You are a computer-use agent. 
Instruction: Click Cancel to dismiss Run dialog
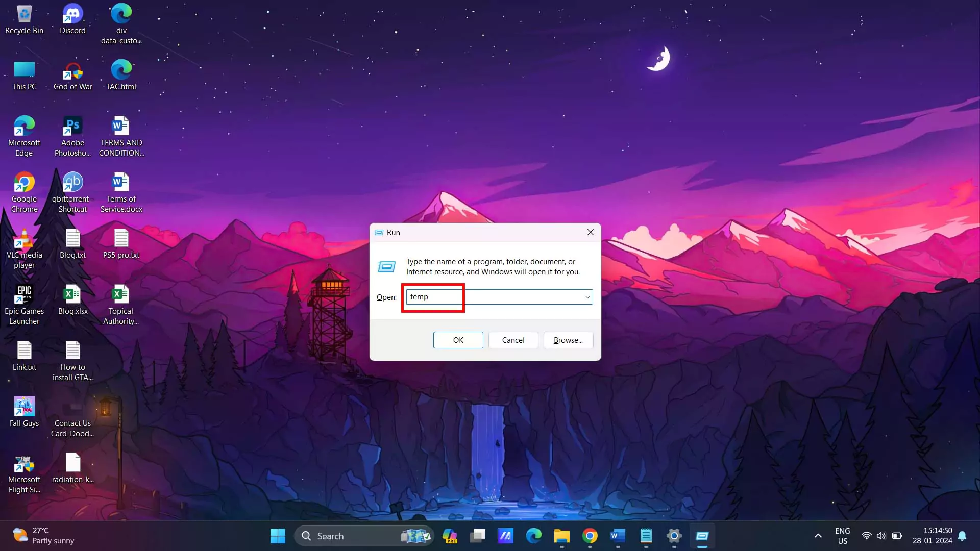pos(513,340)
